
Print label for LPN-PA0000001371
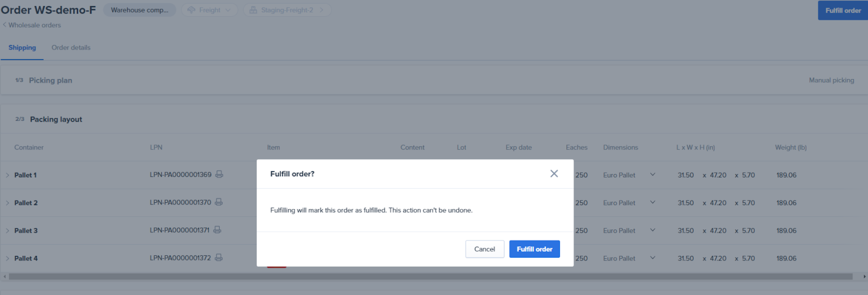(x=217, y=230)
